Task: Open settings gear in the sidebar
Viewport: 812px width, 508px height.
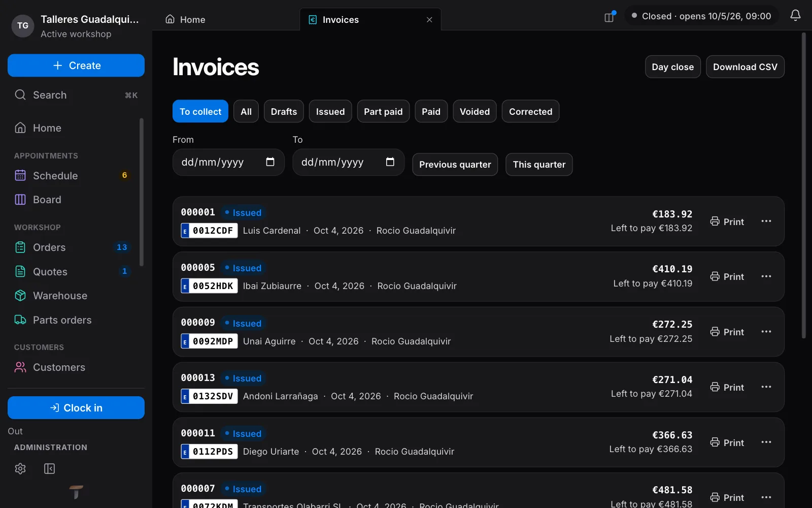Action: coord(20,468)
